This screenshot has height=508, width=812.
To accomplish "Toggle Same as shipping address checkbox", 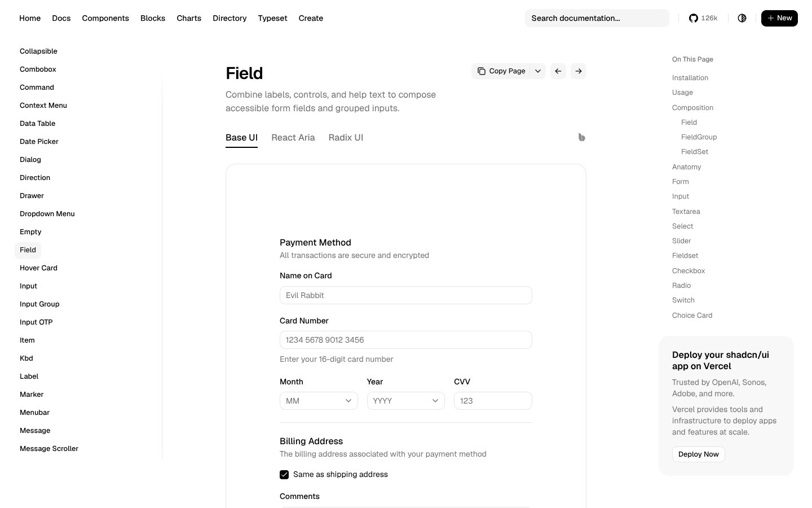I will tap(284, 475).
